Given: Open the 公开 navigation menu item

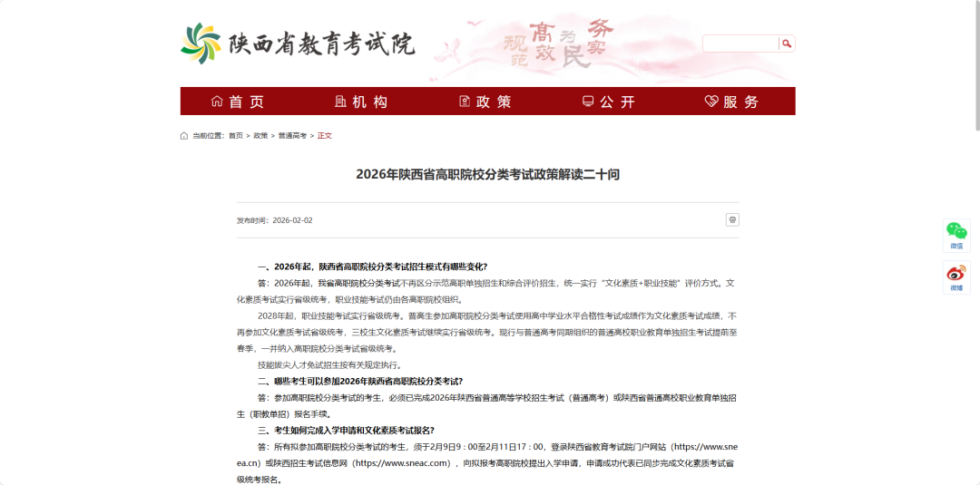Looking at the screenshot, I should tap(609, 102).
